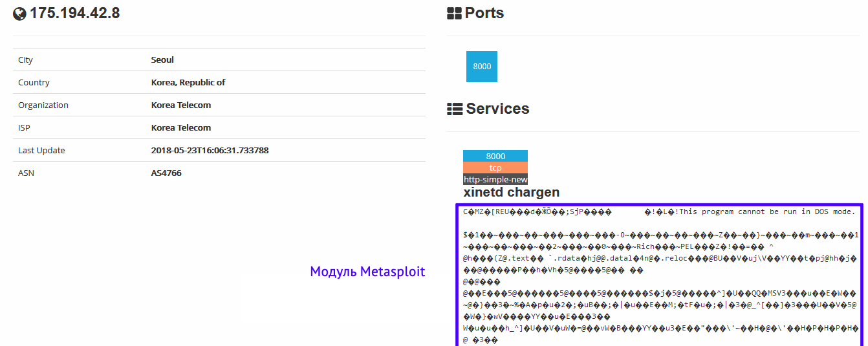Click the 8000 label in Services block
The image size is (868, 346).
pos(495,156)
